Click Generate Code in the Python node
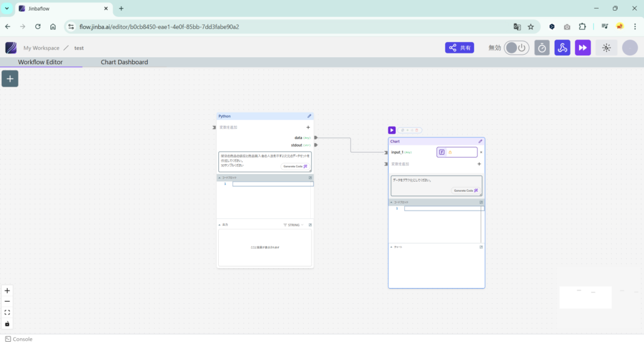644x342 pixels. point(295,166)
